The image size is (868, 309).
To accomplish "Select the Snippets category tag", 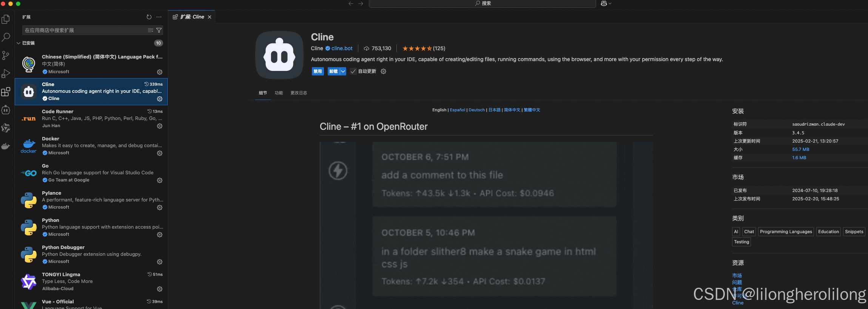I will pyautogui.click(x=854, y=232).
